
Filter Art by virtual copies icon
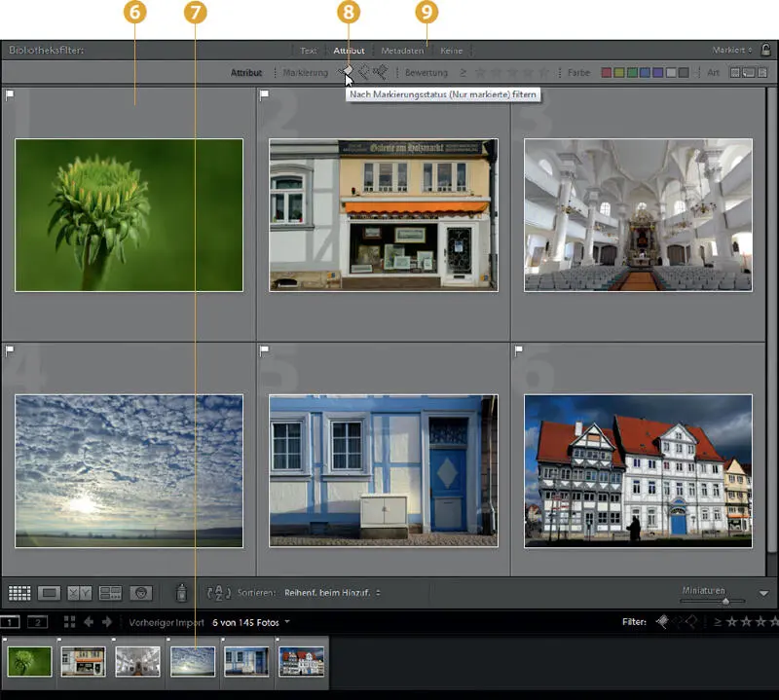coord(748,73)
